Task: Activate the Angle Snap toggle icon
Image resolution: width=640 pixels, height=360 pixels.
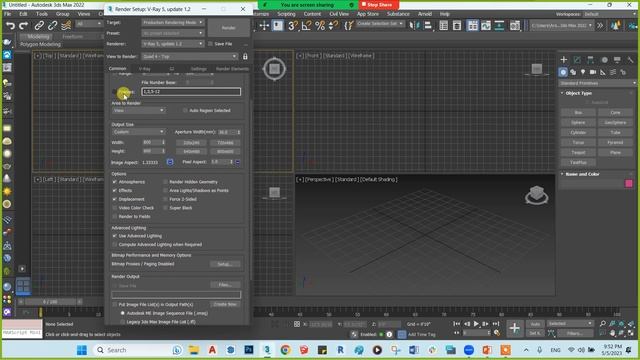Action: 306,26
